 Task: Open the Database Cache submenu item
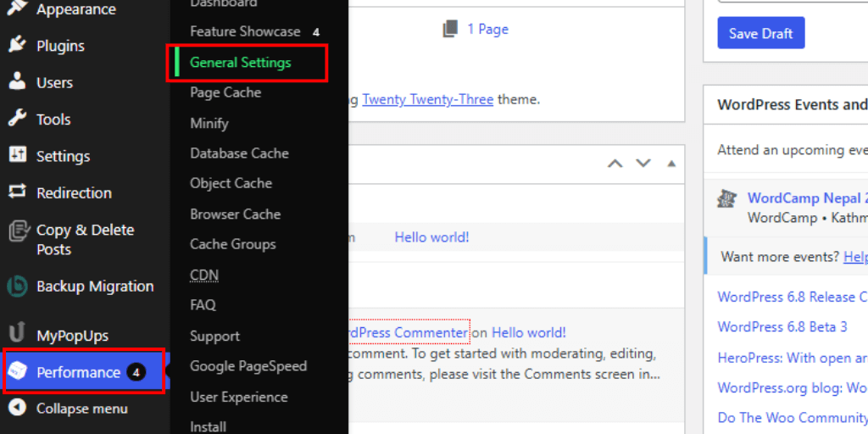(239, 153)
